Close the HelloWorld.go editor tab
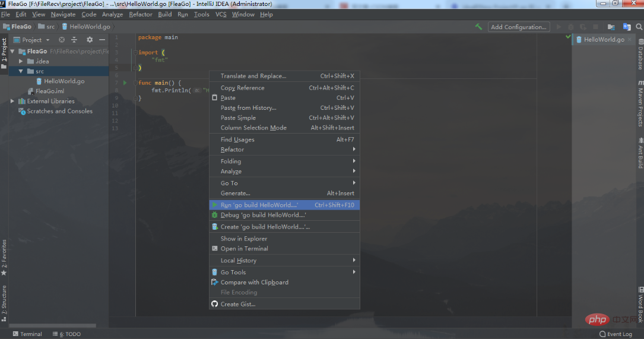Image resolution: width=644 pixels, height=339 pixels. 630,39
